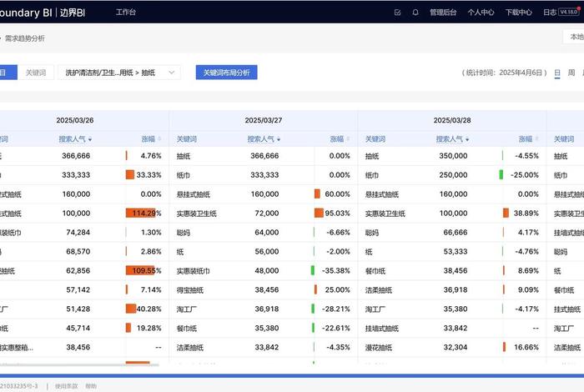Click the 2025/03/27 date header

tap(264, 120)
